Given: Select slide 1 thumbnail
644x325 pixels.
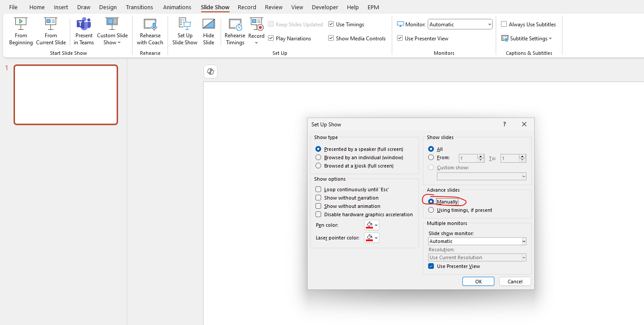Looking at the screenshot, I should click(66, 95).
